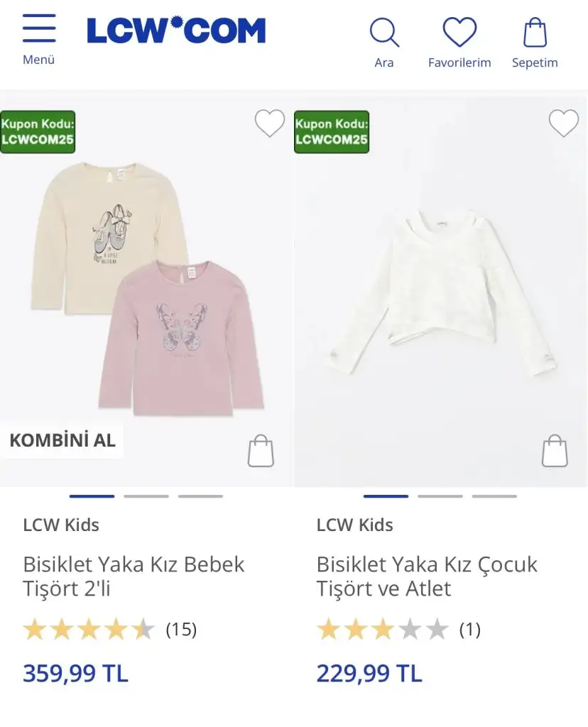
Task: Open the Sepetim shopping bag icon
Action: click(x=535, y=33)
